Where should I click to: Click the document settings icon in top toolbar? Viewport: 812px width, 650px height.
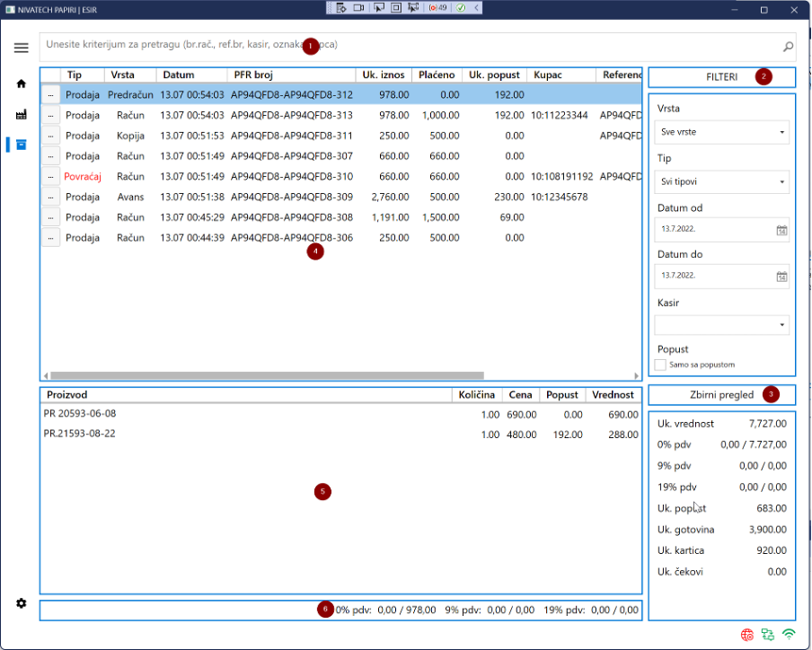pos(340,8)
